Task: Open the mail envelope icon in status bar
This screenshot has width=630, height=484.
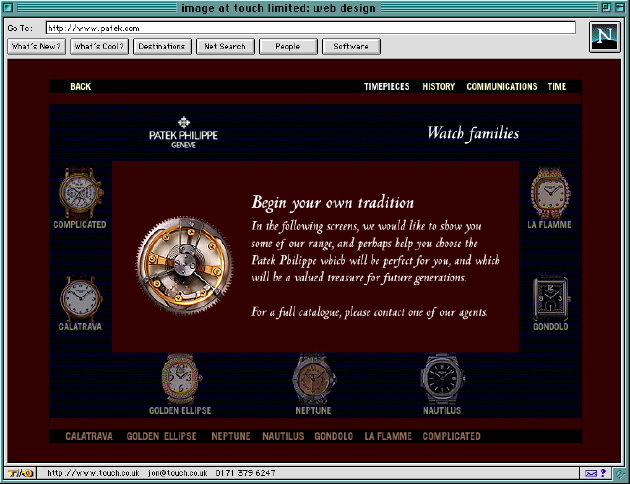Action: (x=591, y=473)
